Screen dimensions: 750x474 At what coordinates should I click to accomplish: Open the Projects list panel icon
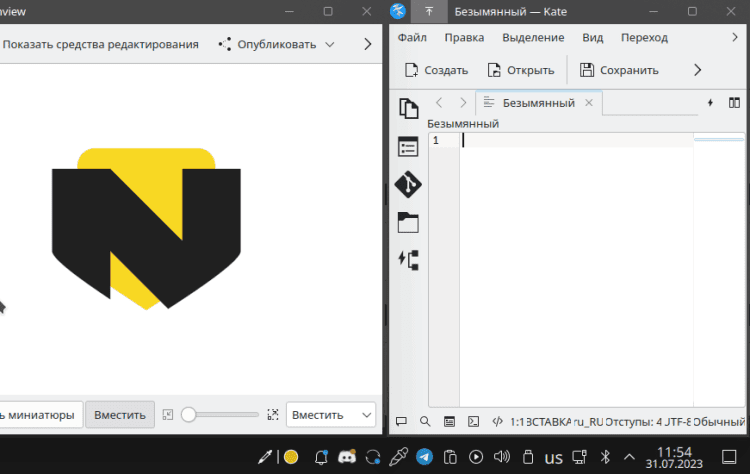tap(408, 147)
